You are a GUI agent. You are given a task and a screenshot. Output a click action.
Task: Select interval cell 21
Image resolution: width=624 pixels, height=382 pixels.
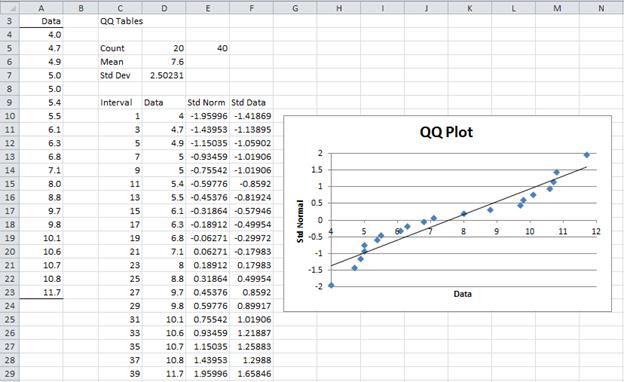(x=120, y=251)
